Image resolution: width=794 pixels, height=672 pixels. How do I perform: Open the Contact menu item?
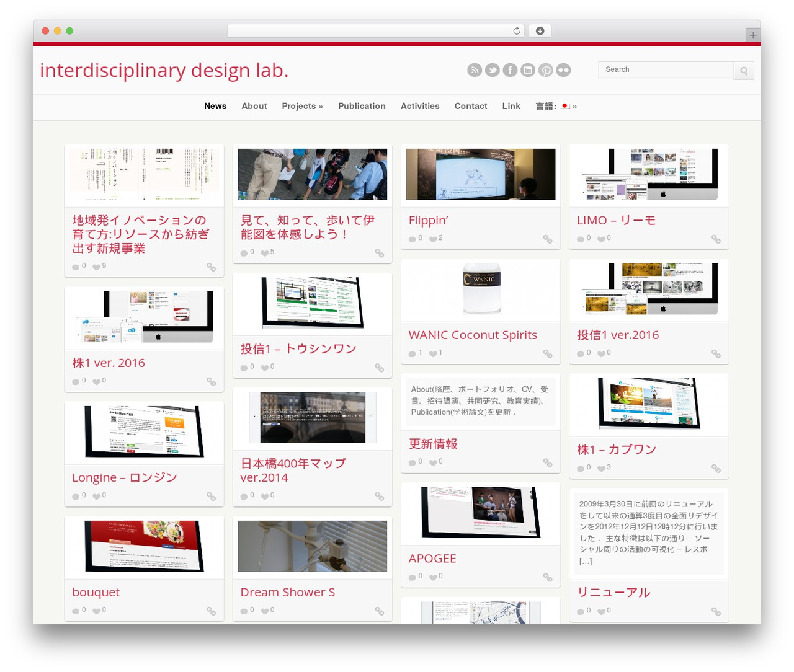pyautogui.click(x=471, y=106)
